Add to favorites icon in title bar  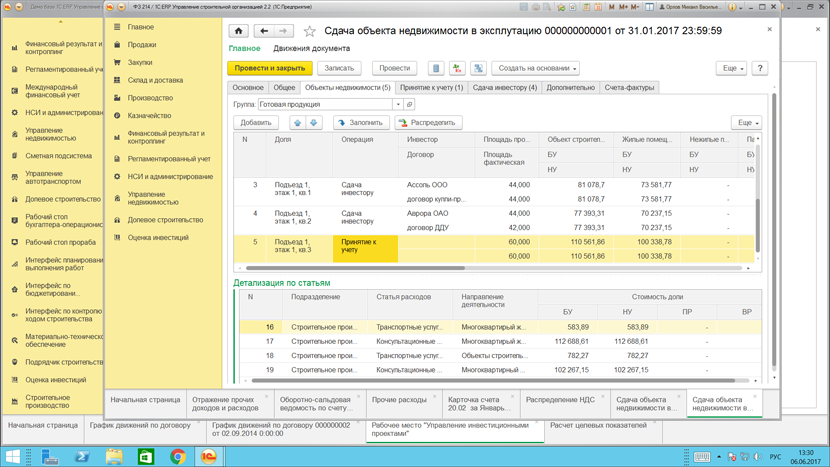561,7
